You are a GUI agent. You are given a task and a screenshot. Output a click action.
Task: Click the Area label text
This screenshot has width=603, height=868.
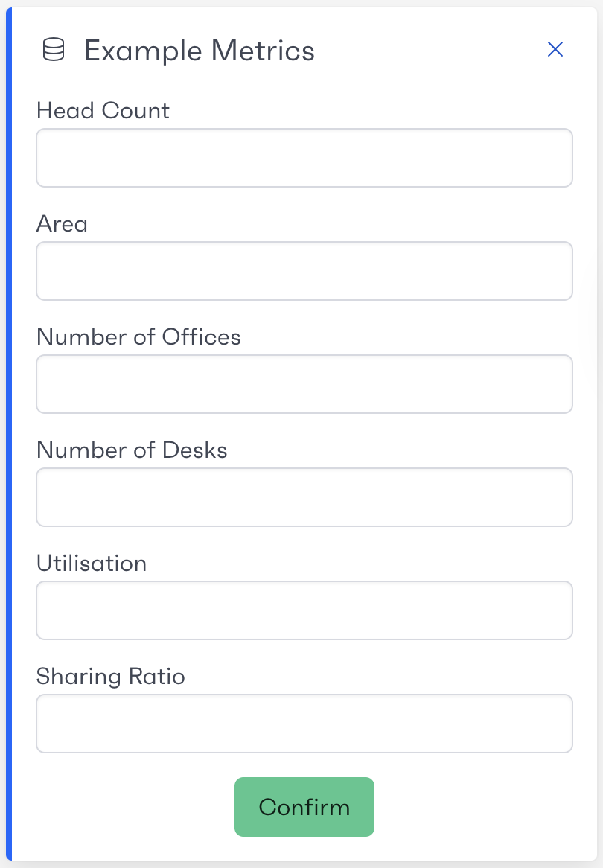62,224
